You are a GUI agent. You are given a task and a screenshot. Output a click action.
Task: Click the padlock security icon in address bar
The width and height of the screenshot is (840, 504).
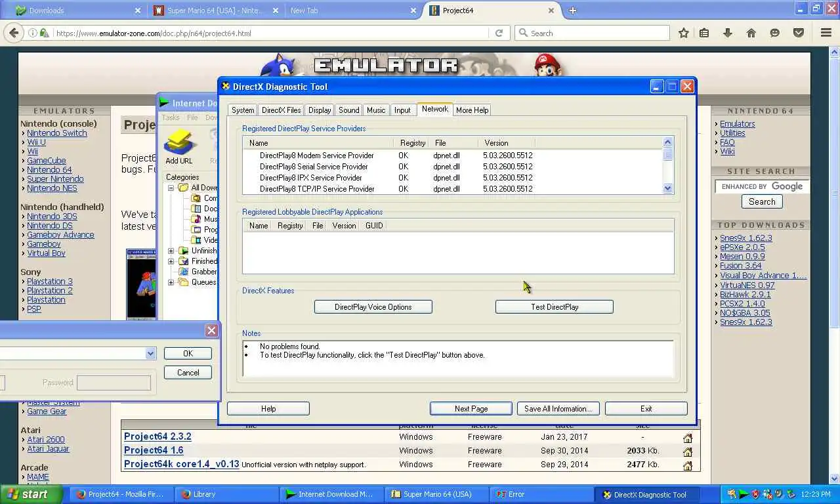(43, 33)
